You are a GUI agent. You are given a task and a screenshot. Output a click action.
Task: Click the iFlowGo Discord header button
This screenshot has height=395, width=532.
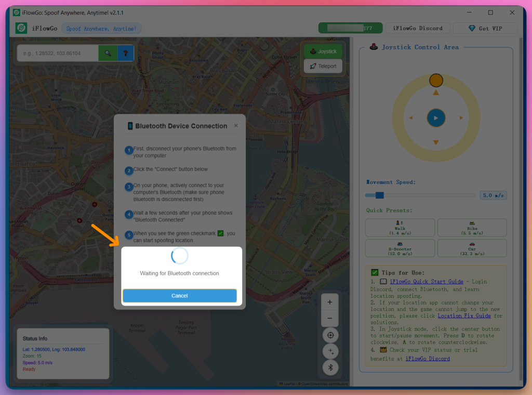[x=418, y=29]
